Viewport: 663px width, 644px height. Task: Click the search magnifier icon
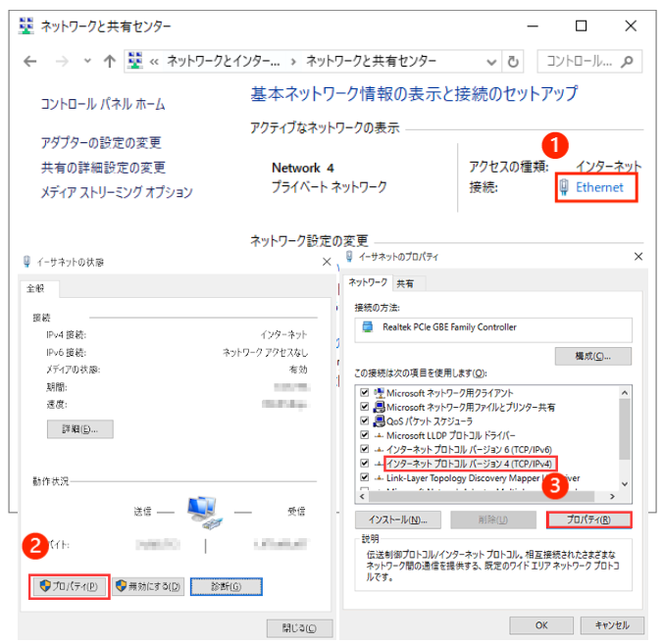click(627, 62)
